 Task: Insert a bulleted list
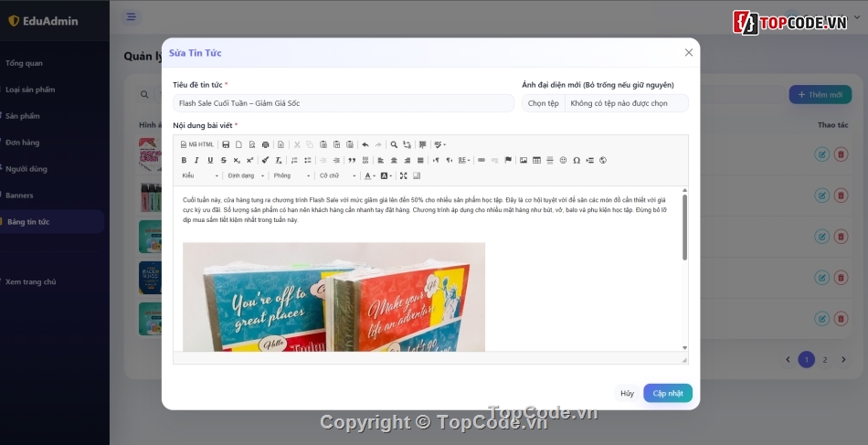click(x=308, y=160)
